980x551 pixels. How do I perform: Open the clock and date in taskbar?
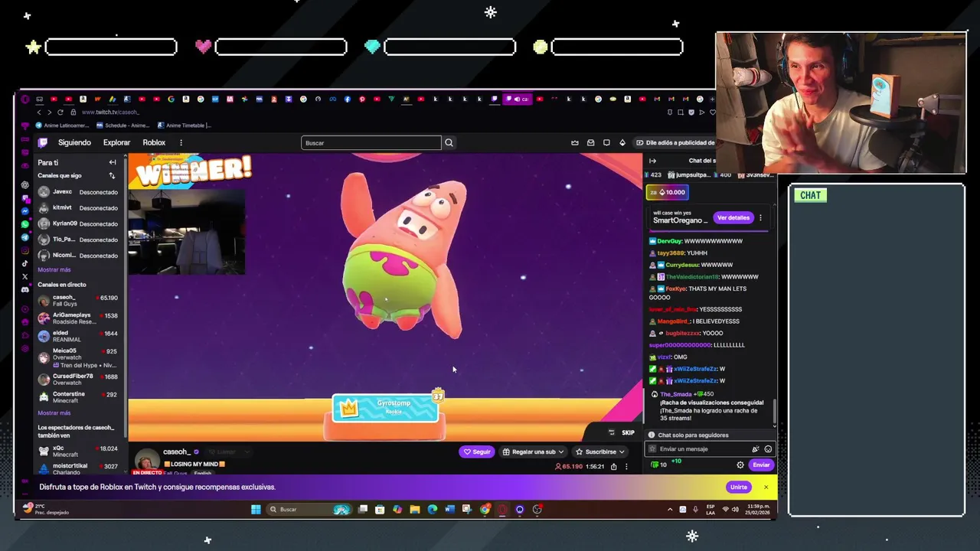click(x=758, y=510)
